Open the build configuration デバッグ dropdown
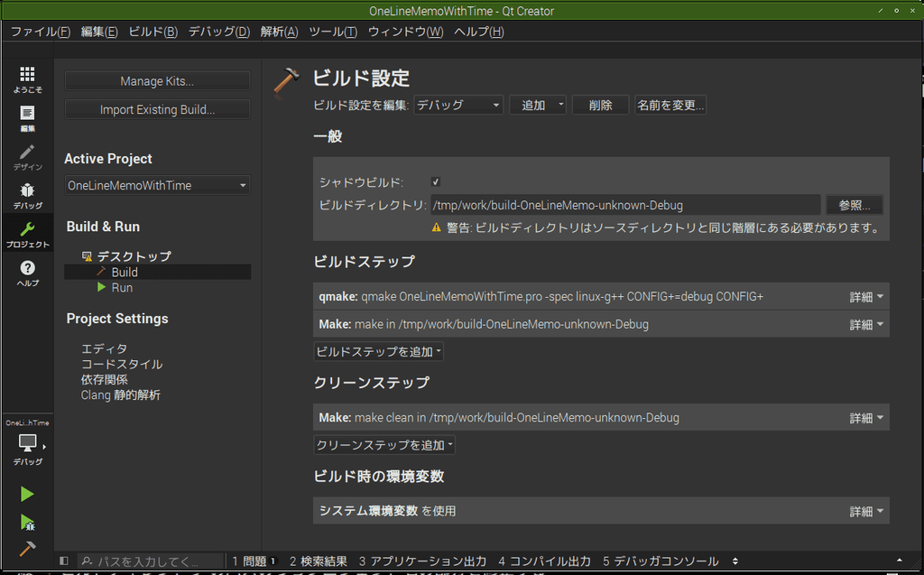 pos(458,105)
